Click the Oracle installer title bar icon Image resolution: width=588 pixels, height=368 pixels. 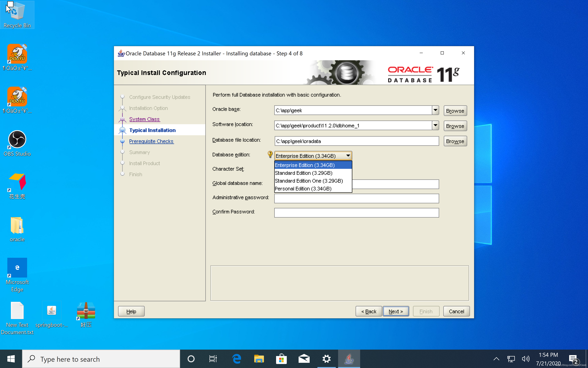click(121, 53)
